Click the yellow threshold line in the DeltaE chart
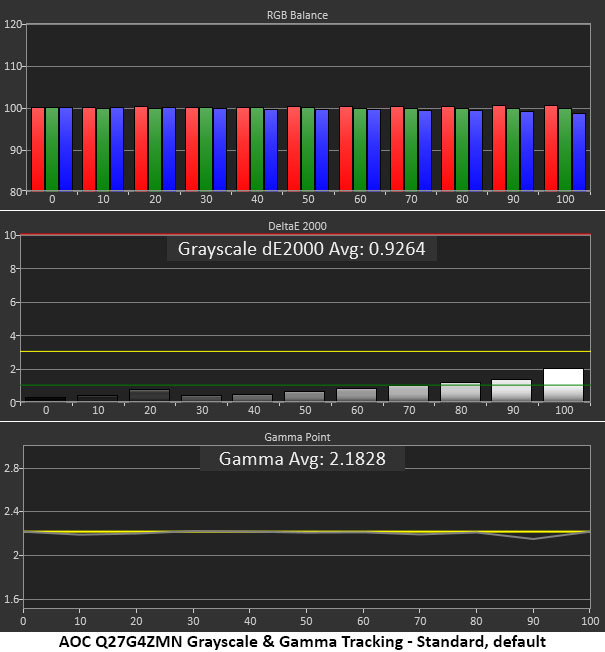The image size is (605, 652). point(305,352)
